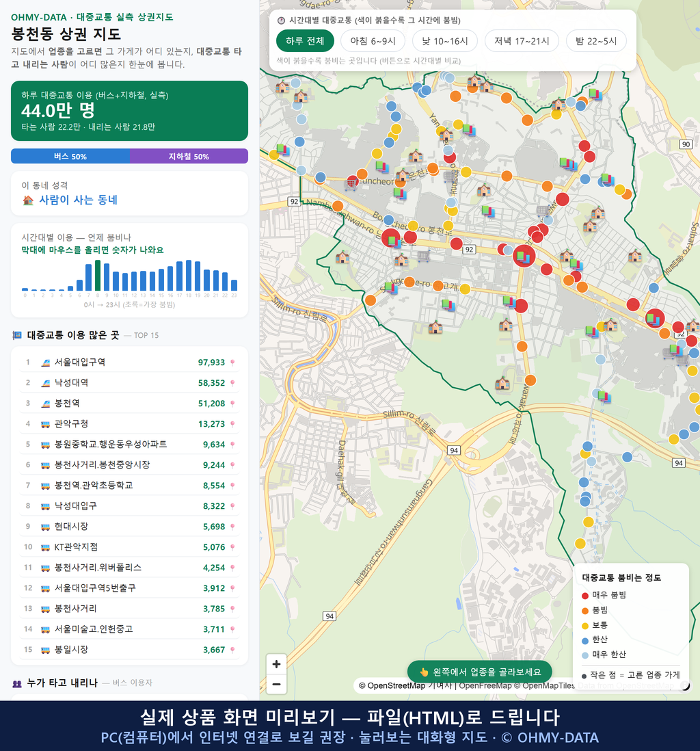Click the purple 지하철 50% bar segment
The image size is (700, 751).
pos(189,156)
